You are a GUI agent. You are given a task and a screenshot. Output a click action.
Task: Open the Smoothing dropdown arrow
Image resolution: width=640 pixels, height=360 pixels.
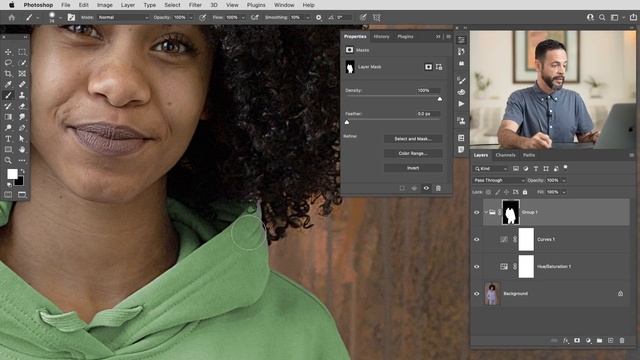pos(307,18)
